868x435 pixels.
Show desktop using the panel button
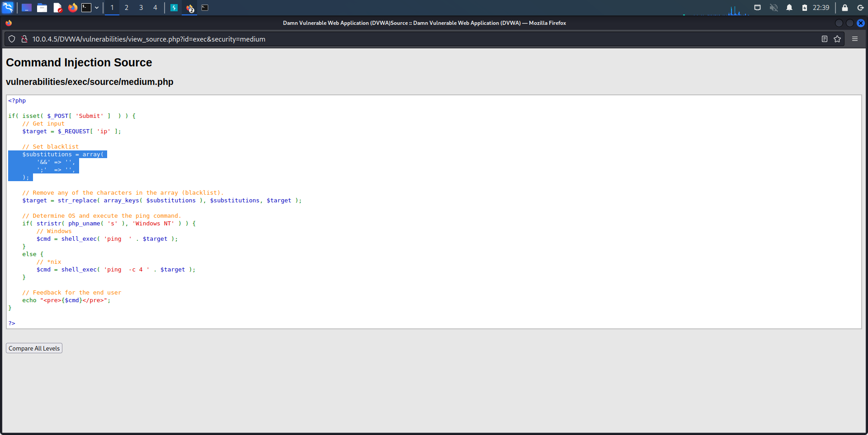click(27, 8)
